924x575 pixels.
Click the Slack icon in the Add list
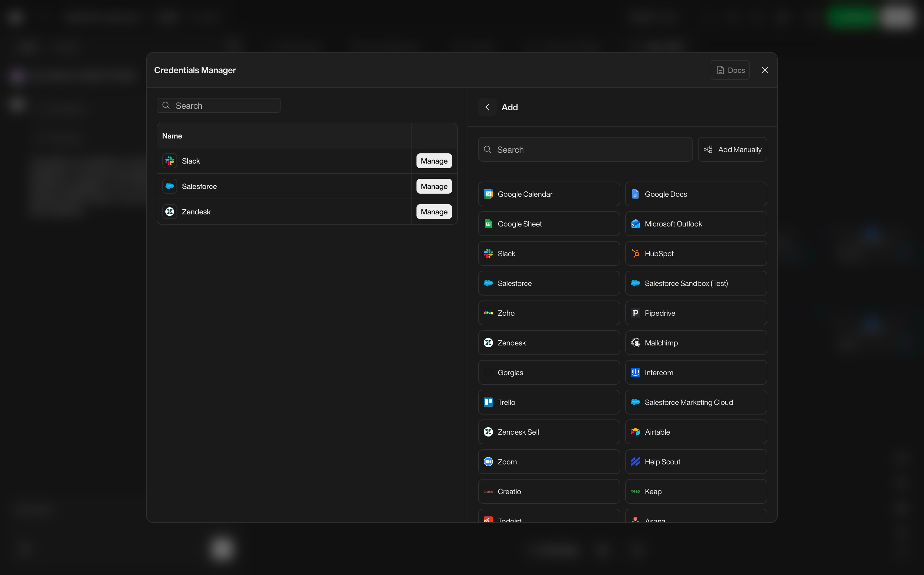click(x=488, y=253)
